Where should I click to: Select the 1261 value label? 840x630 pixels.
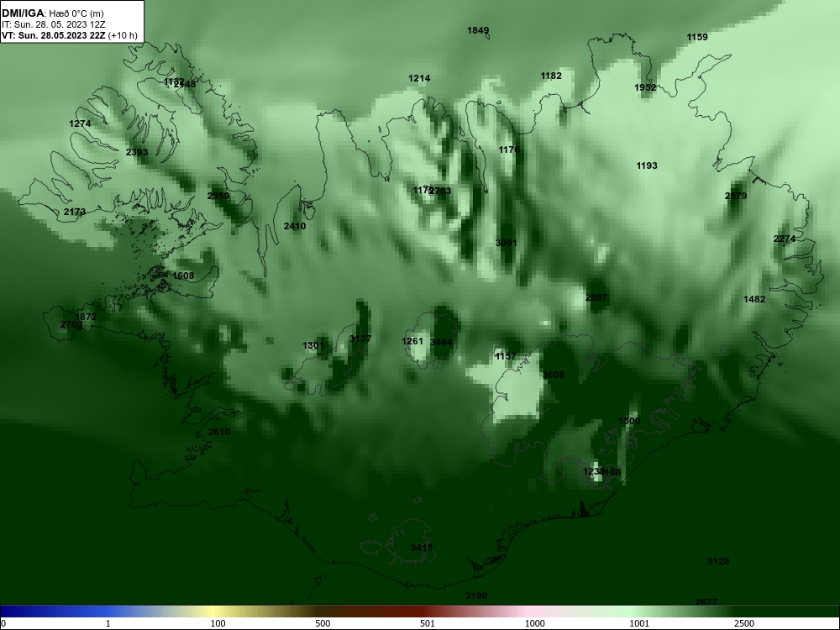point(412,341)
